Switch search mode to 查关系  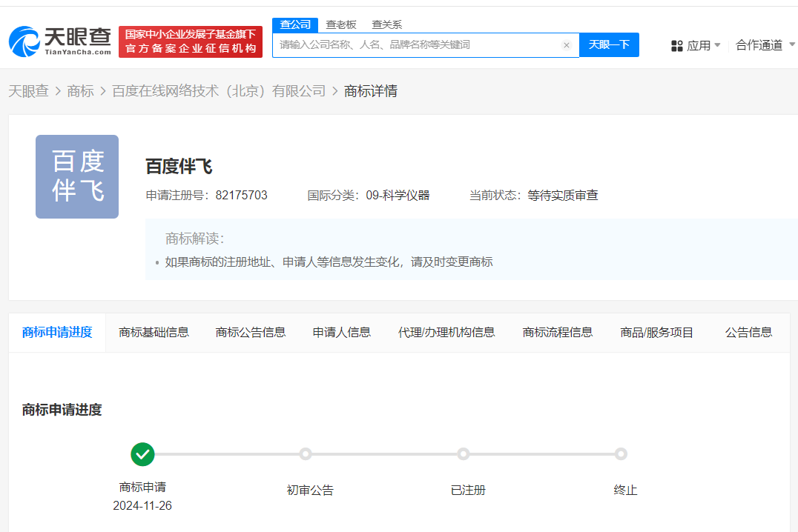pos(386,24)
